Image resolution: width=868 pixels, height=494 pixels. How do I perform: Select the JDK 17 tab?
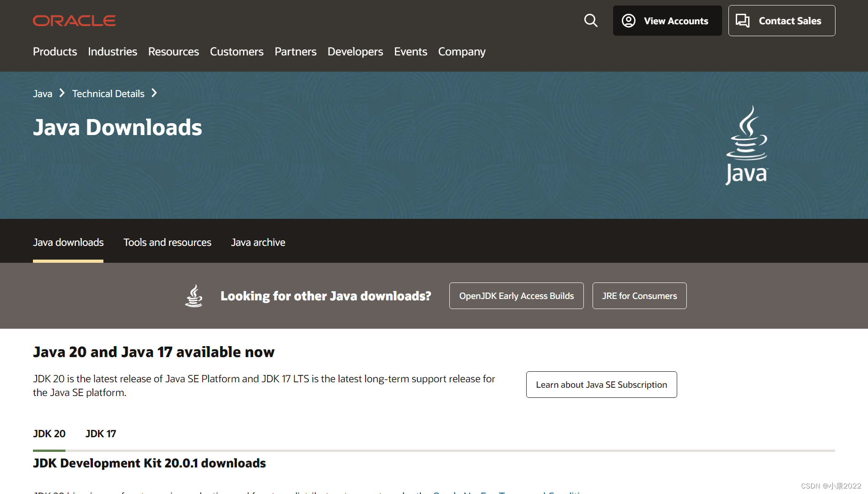pyautogui.click(x=101, y=434)
